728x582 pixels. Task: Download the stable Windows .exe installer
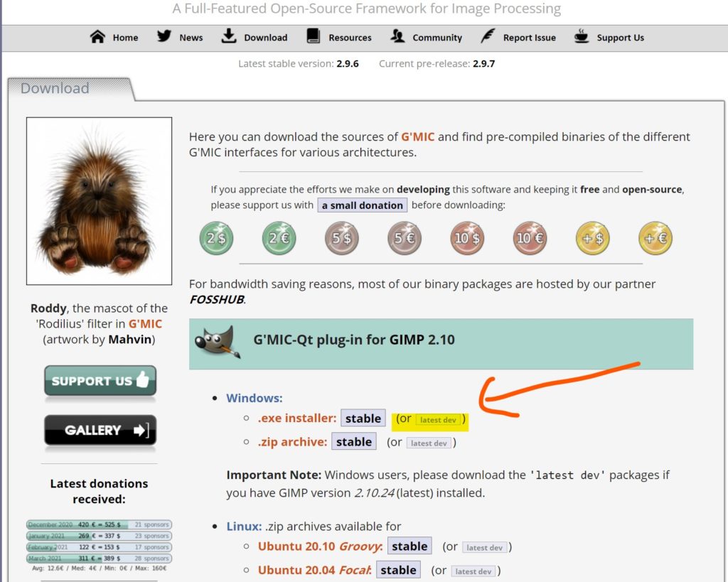(363, 418)
